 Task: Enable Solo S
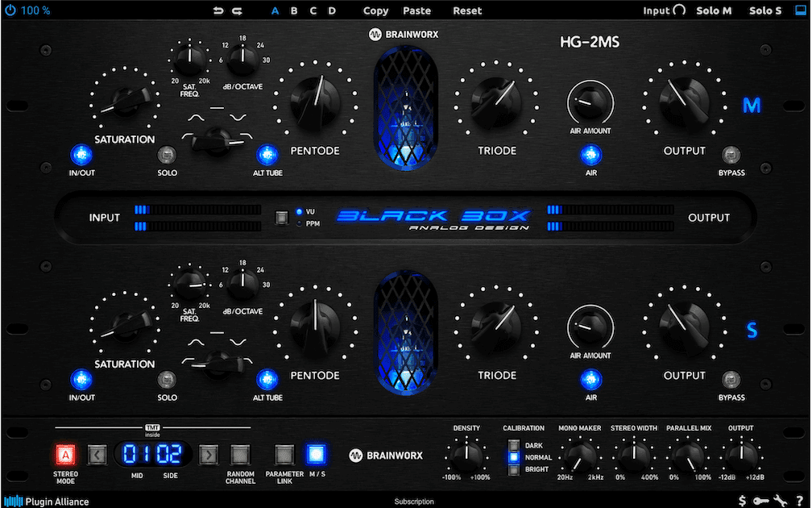click(765, 10)
